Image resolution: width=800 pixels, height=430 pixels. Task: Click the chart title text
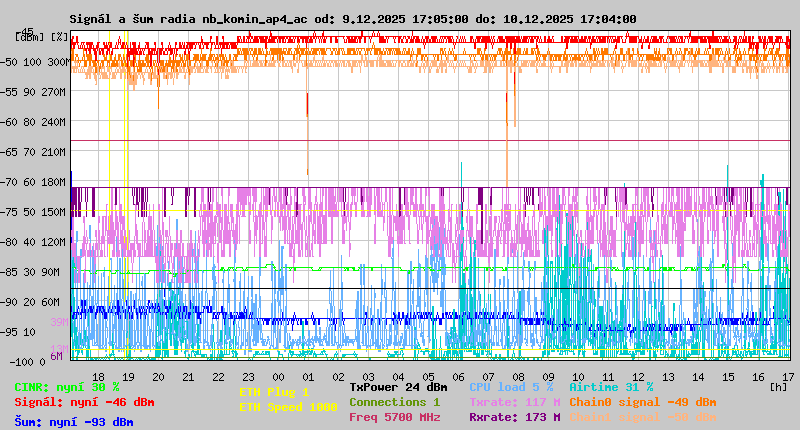pyautogui.click(x=352, y=19)
